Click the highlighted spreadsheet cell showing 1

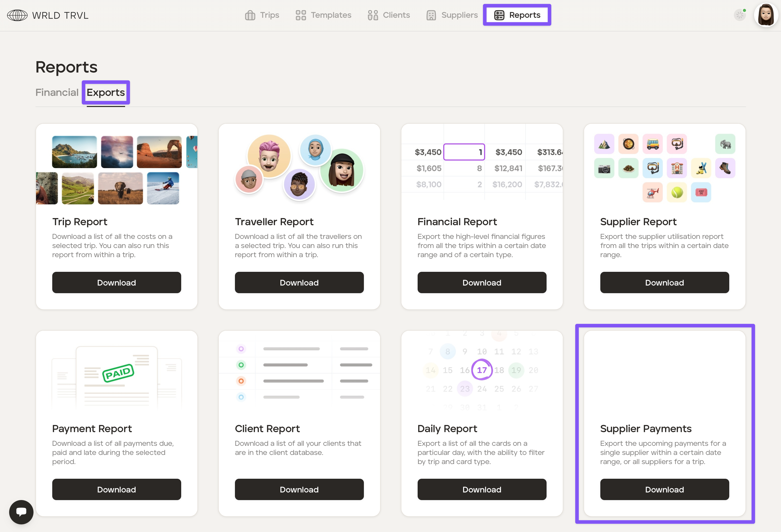point(464,152)
